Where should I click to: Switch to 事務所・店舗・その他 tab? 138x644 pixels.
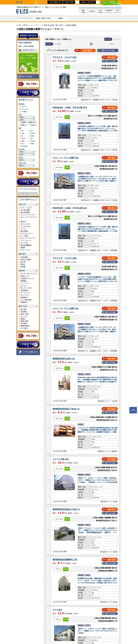tap(43, 18)
